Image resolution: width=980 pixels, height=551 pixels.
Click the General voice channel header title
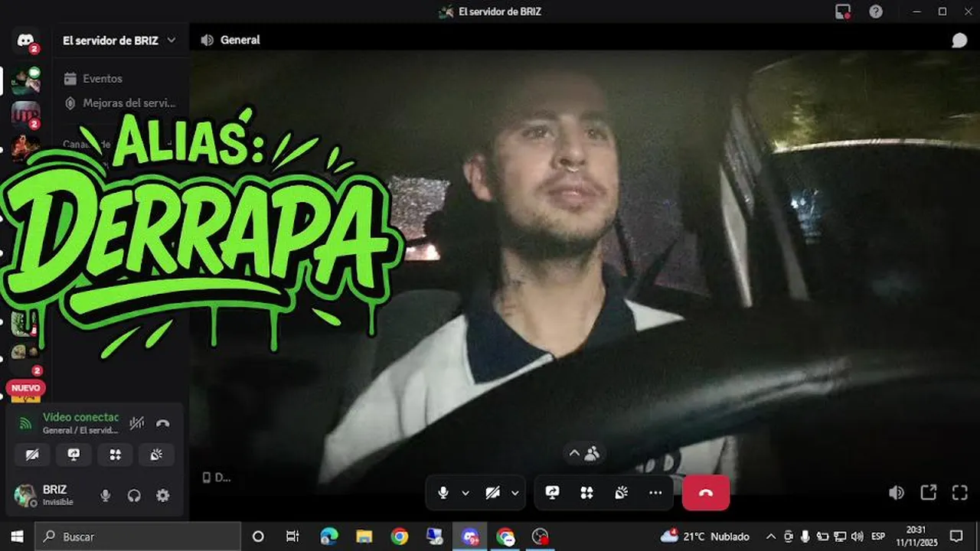coord(240,40)
